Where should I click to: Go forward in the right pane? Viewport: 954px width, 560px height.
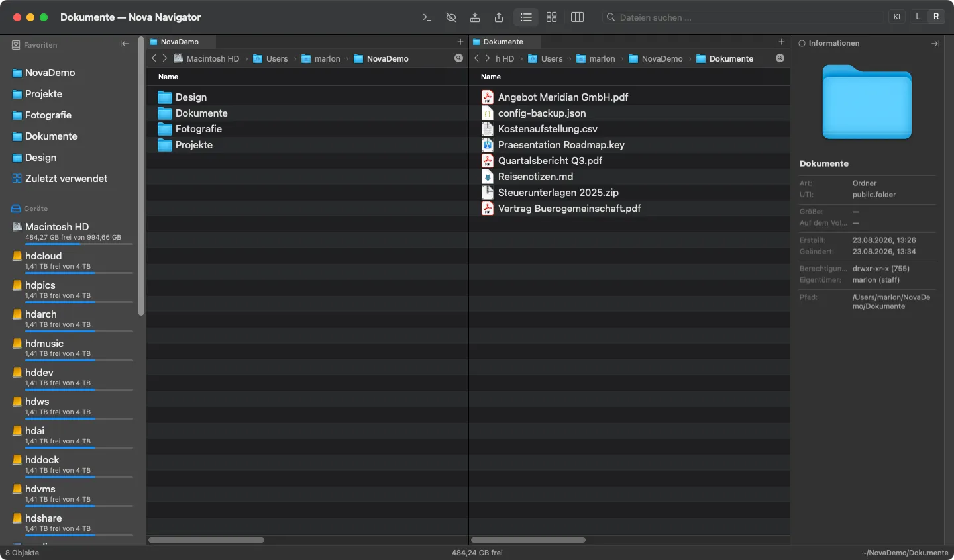488,58
